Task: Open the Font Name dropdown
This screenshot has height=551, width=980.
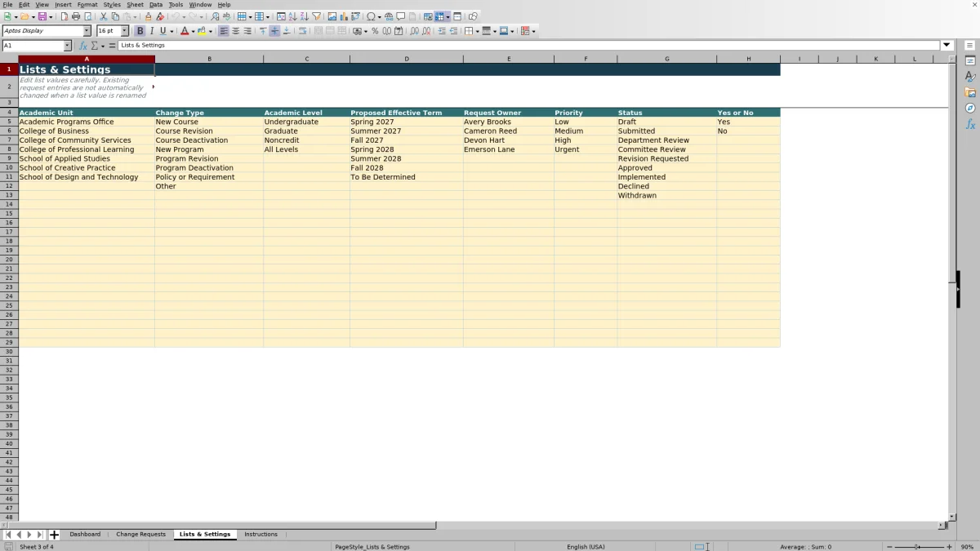Action: click(x=87, y=31)
